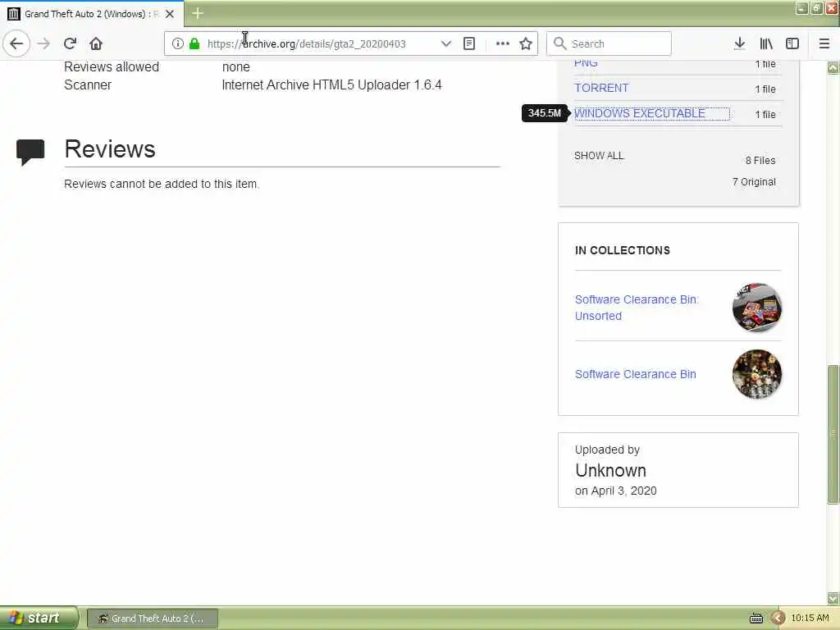Close the Grand Theft Auto 2 tab
Viewport: 840px width, 630px height.
tap(170, 14)
